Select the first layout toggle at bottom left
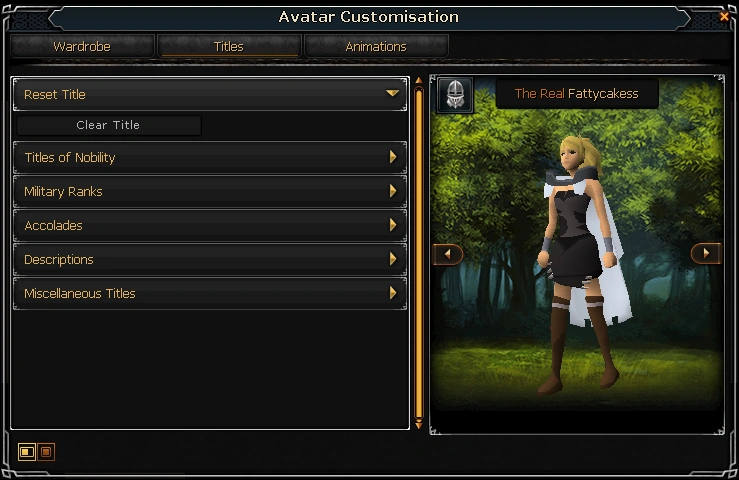 click(x=26, y=452)
